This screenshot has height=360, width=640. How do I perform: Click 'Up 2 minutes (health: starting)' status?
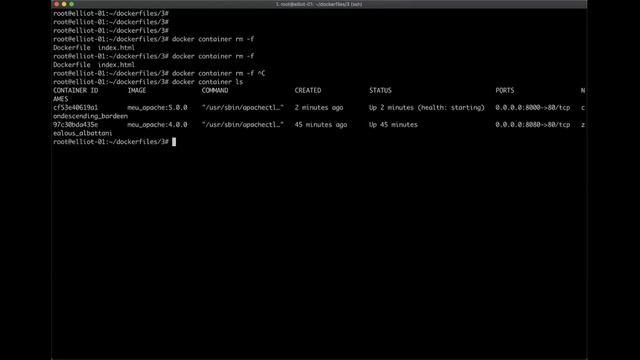(427, 108)
